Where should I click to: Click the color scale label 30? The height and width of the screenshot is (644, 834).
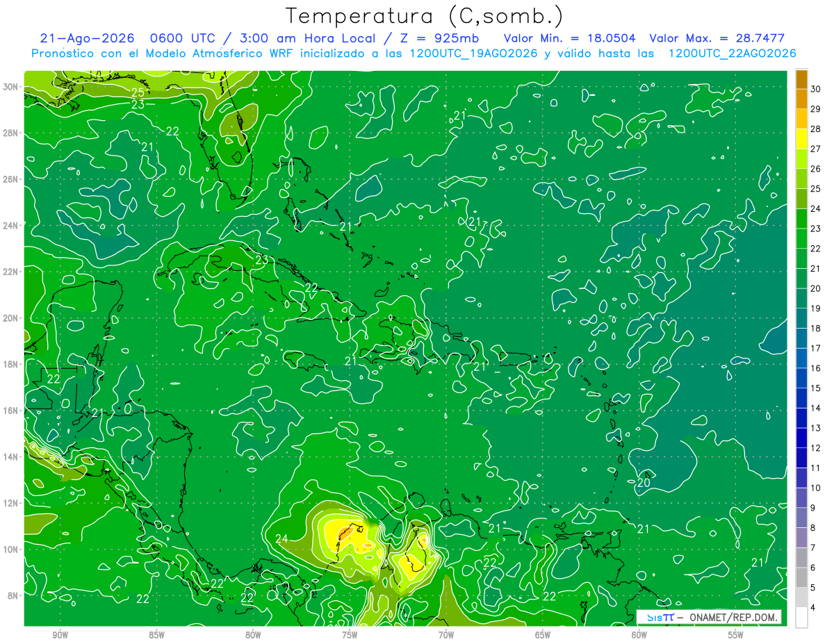pos(816,89)
